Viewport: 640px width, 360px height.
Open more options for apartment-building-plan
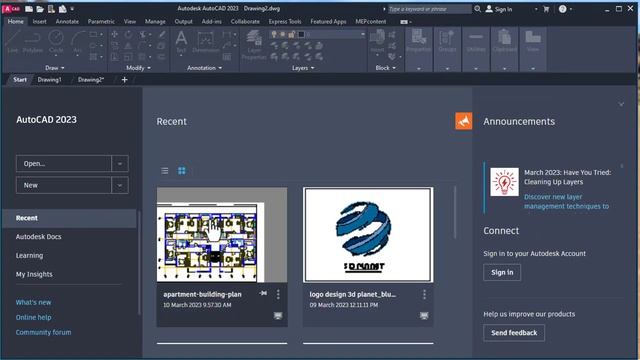pos(278,294)
